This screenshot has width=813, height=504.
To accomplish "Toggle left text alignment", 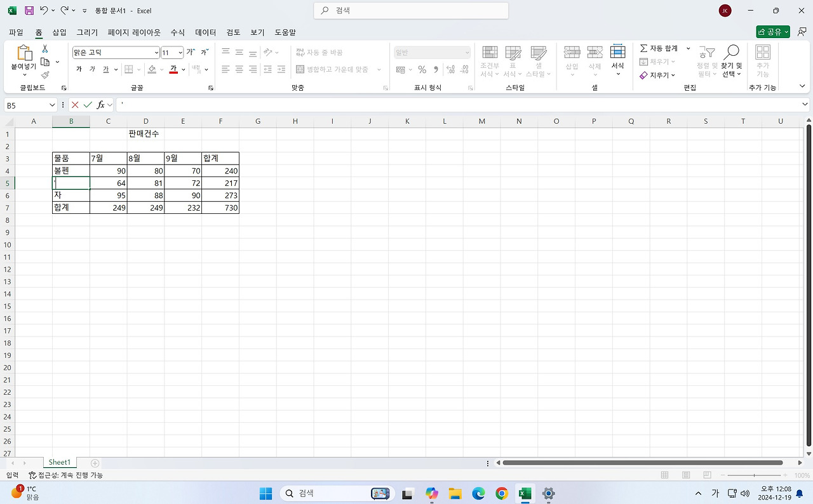I will (225, 69).
